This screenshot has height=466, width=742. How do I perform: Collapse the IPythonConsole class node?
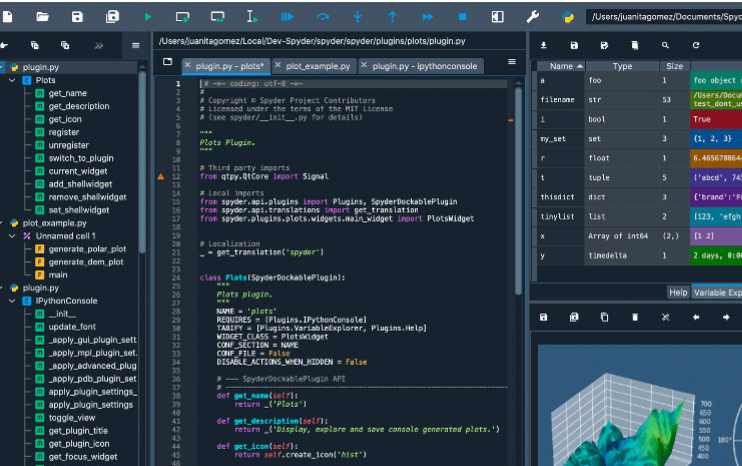(13, 301)
